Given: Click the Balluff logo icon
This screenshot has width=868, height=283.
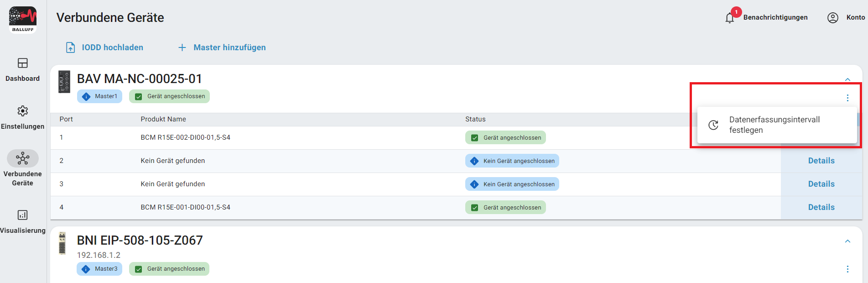Looking at the screenshot, I should click(x=22, y=20).
